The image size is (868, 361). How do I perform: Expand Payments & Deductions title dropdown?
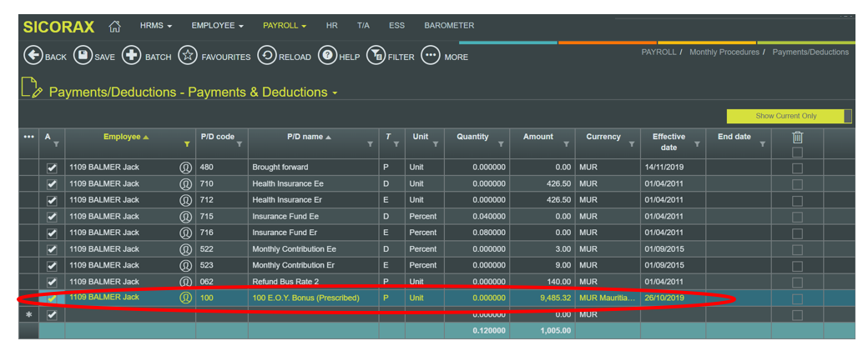[x=335, y=93]
